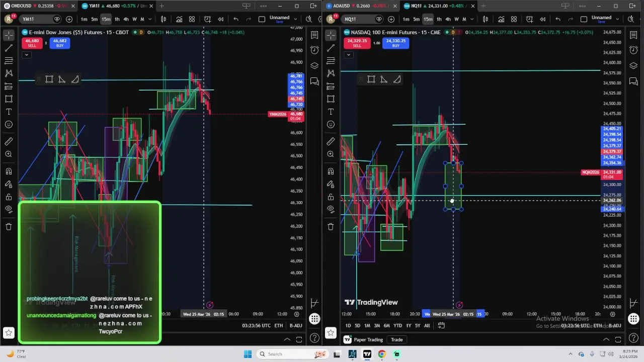Open alerts clock icon in NASDAQ right sidebar
Screen dimensions: 644x362
(x=633, y=50)
